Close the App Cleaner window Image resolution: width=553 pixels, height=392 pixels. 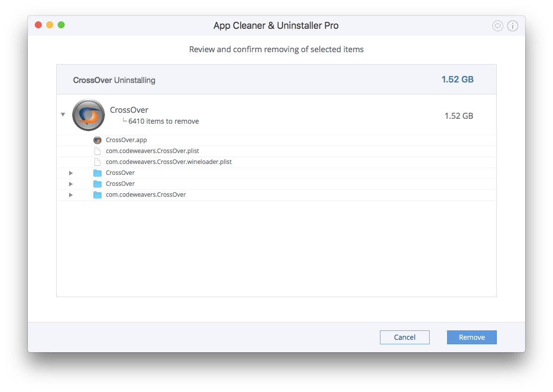tap(38, 25)
